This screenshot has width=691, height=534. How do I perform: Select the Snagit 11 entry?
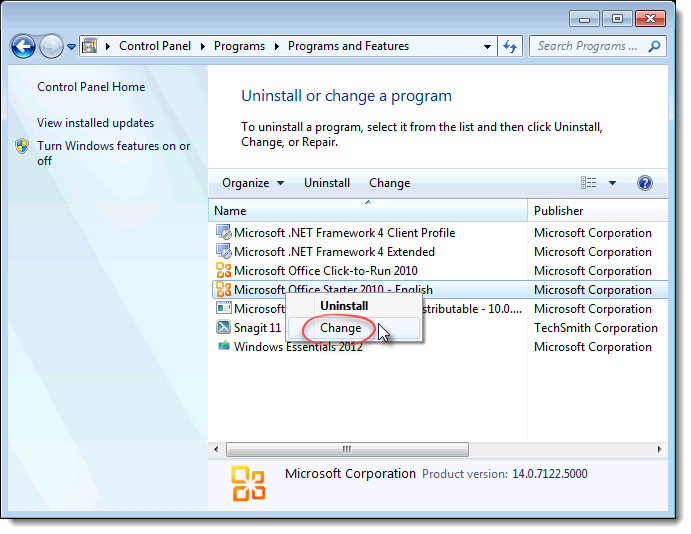pyautogui.click(x=257, y=328)
